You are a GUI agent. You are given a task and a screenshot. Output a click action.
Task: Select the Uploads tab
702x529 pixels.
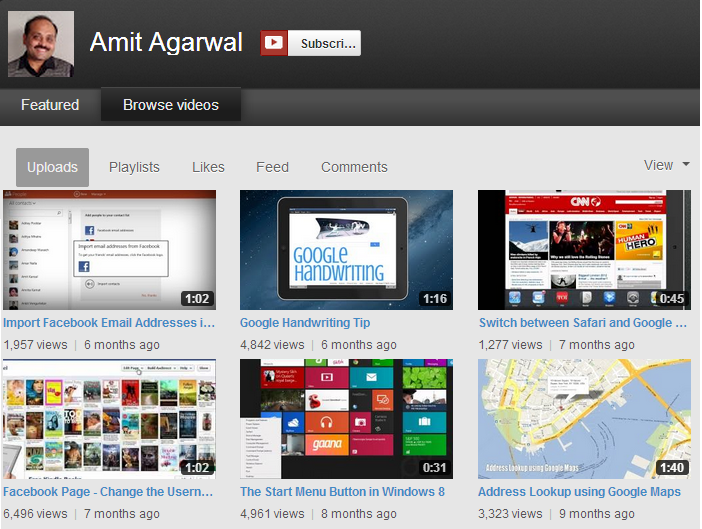52,167
